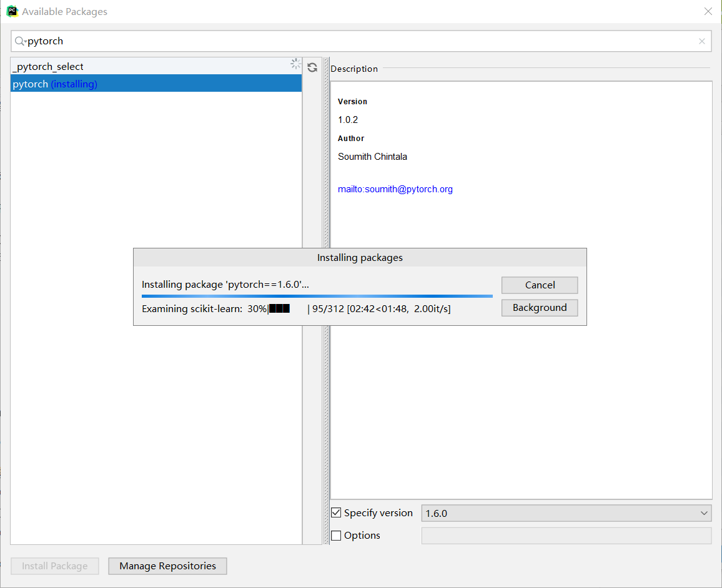Image resolution: width=722 pixels, height=588 pixels.
Task: Click the loading spinner above package list
Action: click(x=295, y=64)
